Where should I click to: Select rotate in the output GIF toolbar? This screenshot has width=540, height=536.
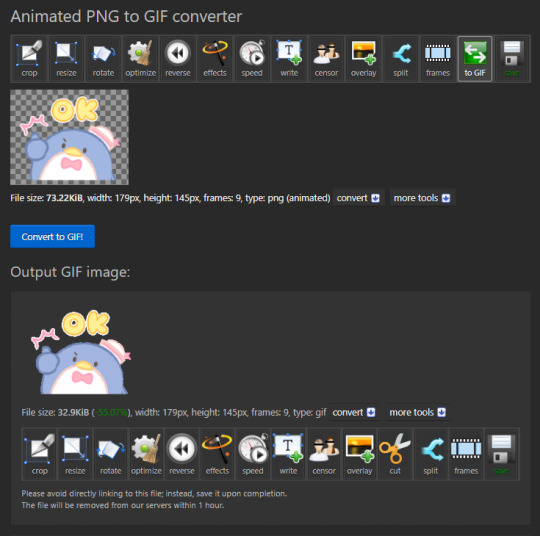(111, 454)
